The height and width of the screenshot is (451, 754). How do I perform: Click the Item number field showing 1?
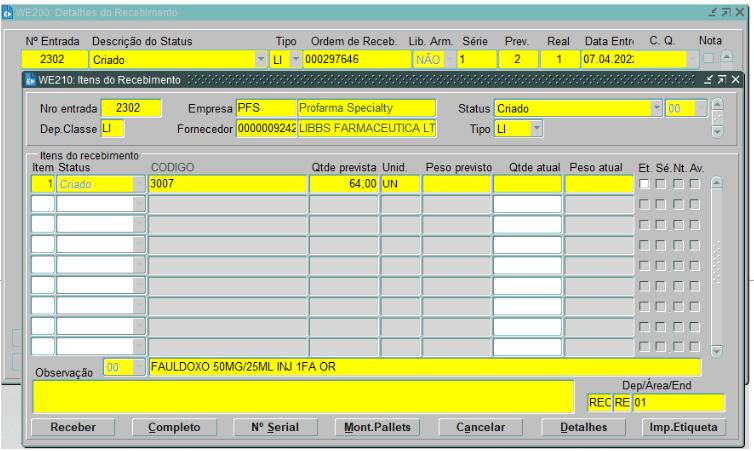point(43,184)
